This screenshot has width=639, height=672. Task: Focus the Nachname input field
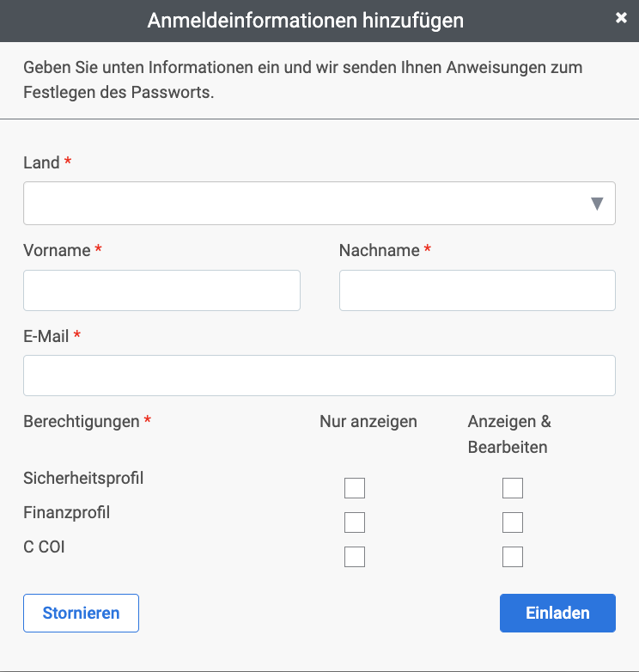point(478,290)
